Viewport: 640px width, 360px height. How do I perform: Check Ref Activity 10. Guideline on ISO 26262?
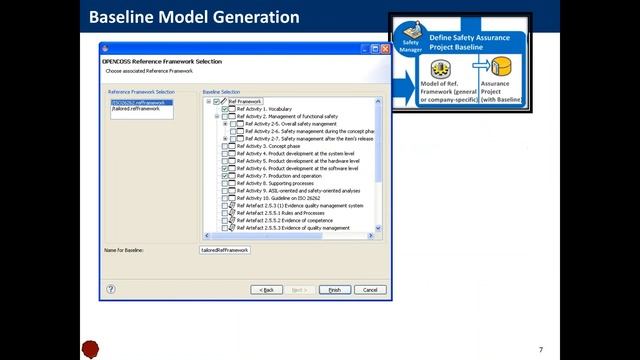(x=224, y=198)
